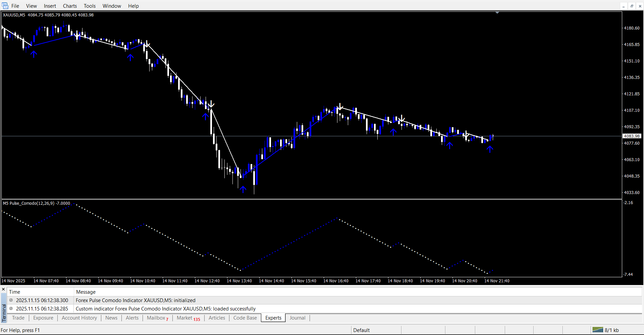Click the chart shift triangle marker at the chart top
Screen dimensions: 644x335
(x=497, y=13)
